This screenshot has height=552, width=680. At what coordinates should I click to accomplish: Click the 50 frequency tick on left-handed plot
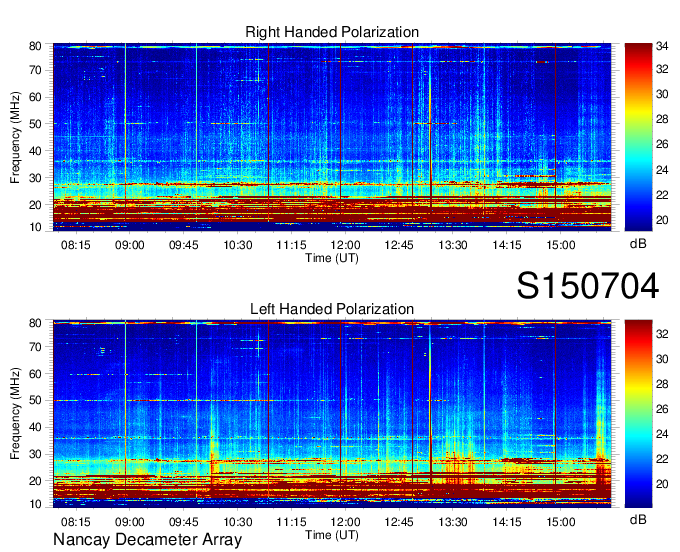point(35,400)
